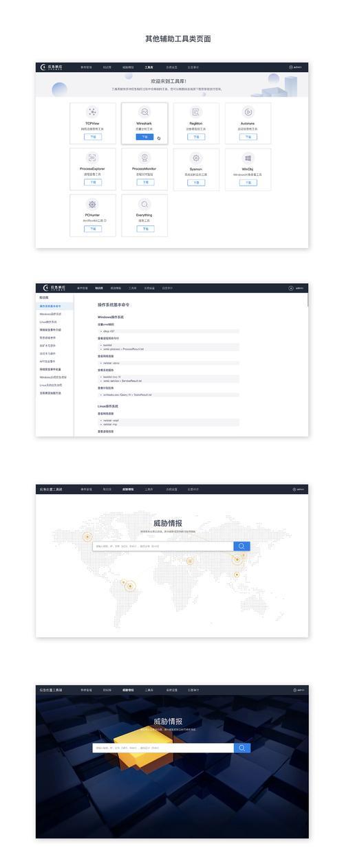Click the WinObj Windows logo icon

[248, 158]
